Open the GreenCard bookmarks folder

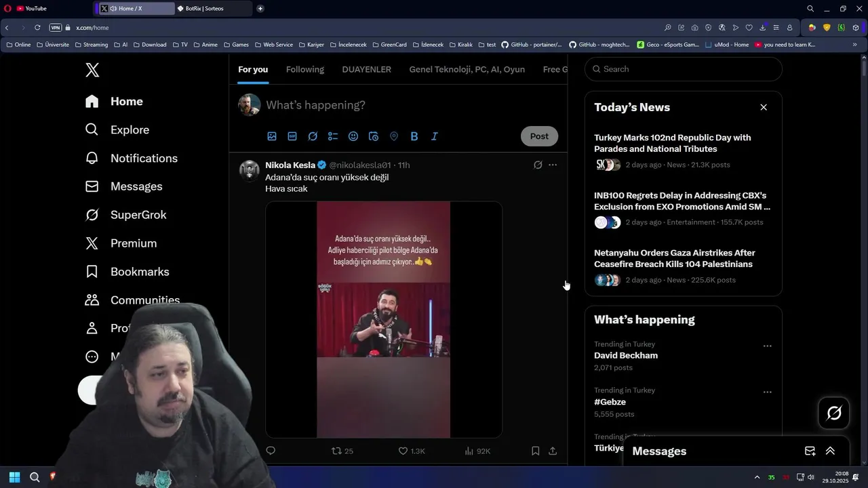pos(389,45)
